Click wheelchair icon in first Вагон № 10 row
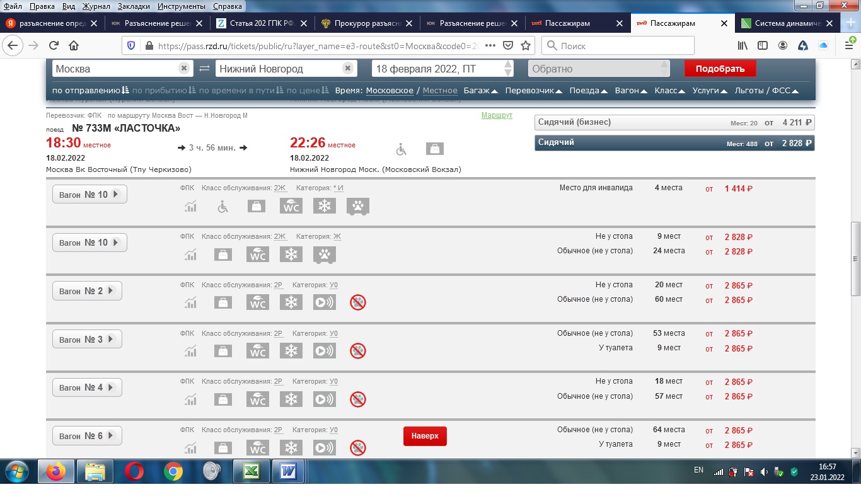The height and width of the screenshot is (504, 861). click(x=222, y=206)
